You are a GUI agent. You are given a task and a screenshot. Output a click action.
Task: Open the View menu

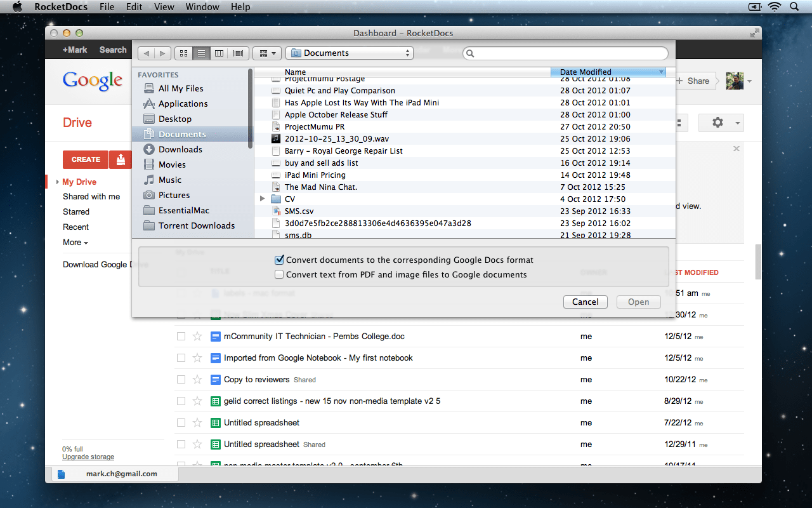164,7
